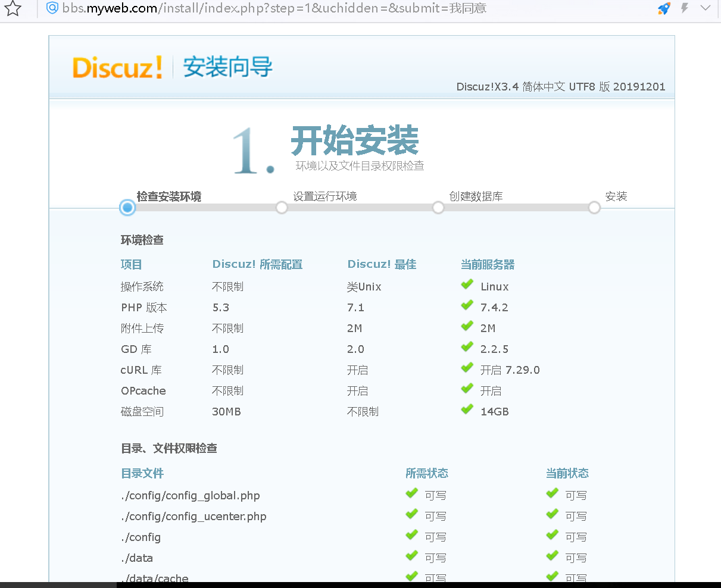Select the 安装 step marker
721x588 pixels.
(x=594, y=208)
